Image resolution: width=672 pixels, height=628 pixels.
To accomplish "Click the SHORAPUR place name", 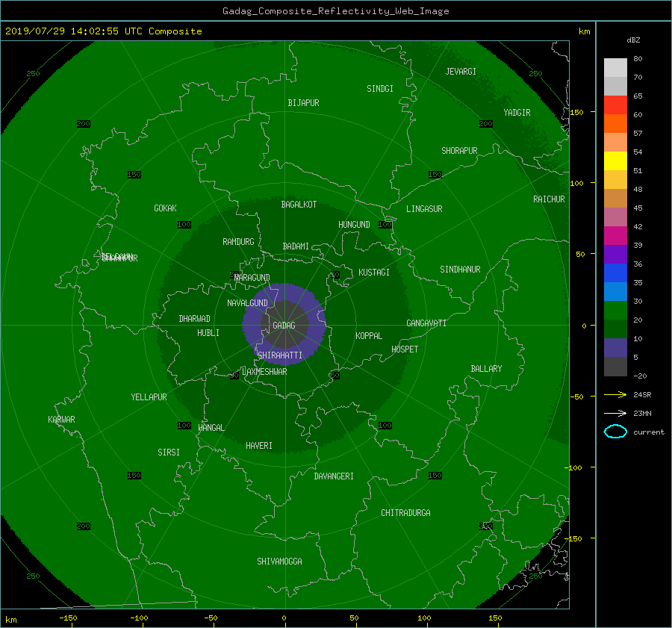I will [x=459, y=151].
